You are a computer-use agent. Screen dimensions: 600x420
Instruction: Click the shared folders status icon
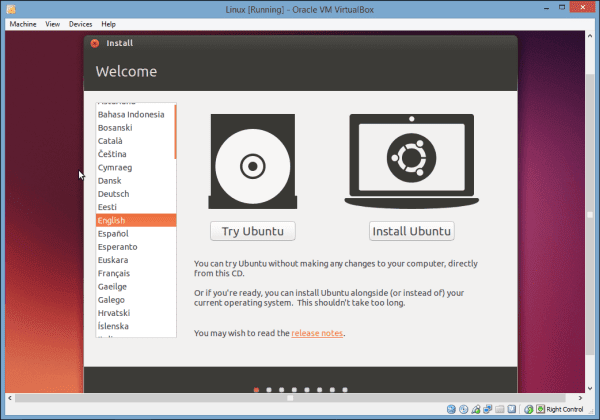tap(499, 409)
